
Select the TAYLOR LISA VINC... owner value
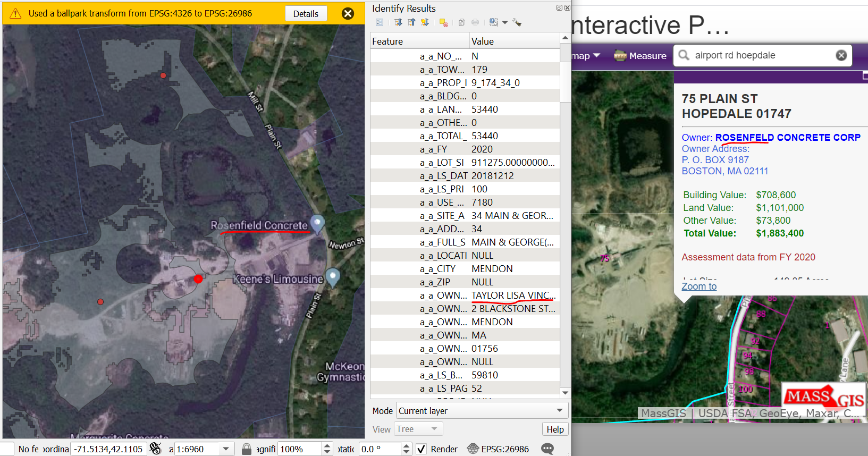[x=515, y=295]
